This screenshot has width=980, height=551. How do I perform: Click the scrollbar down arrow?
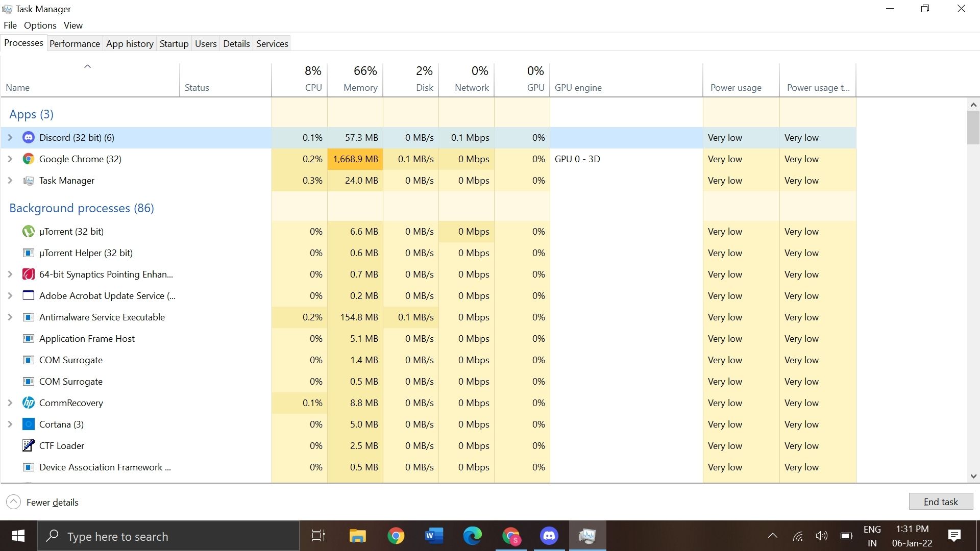tap(973, 476)
